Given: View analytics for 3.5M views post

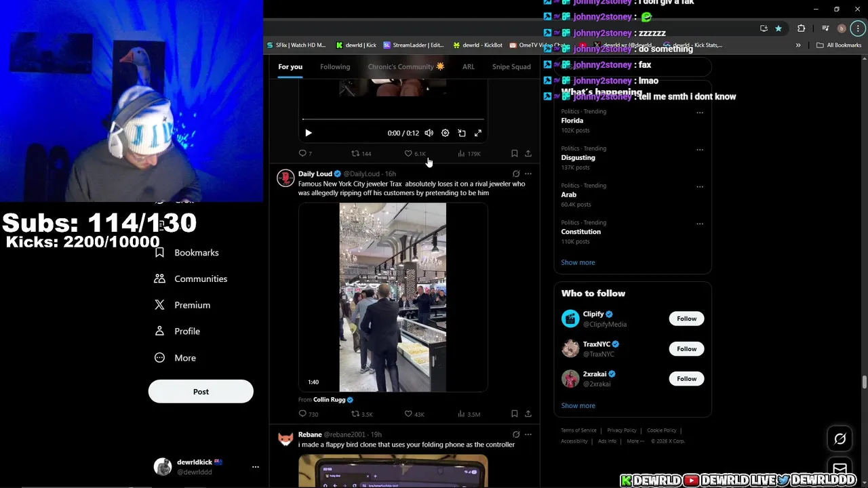Looking at the screenshot, I should 469,414.
